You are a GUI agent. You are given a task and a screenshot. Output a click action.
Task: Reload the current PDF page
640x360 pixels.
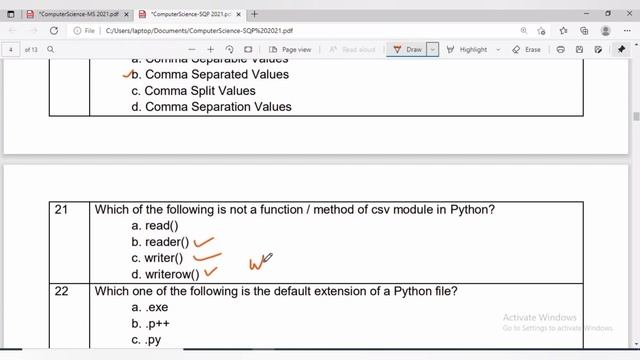(x=54, y=31)
